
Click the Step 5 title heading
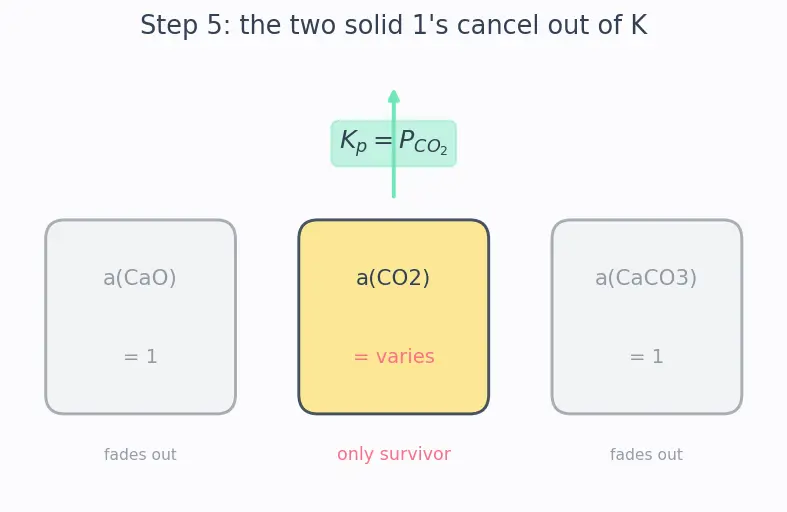394,25
